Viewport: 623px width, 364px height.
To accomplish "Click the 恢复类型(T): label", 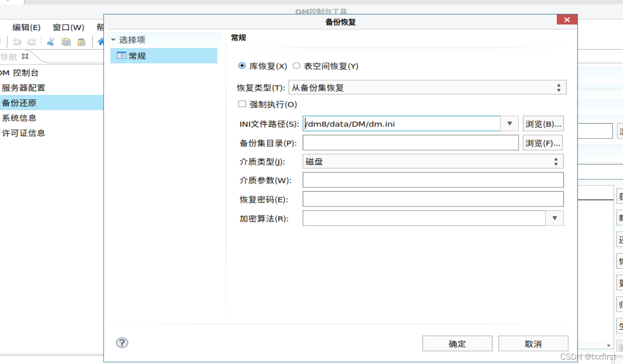I will (x=261, y=88).
